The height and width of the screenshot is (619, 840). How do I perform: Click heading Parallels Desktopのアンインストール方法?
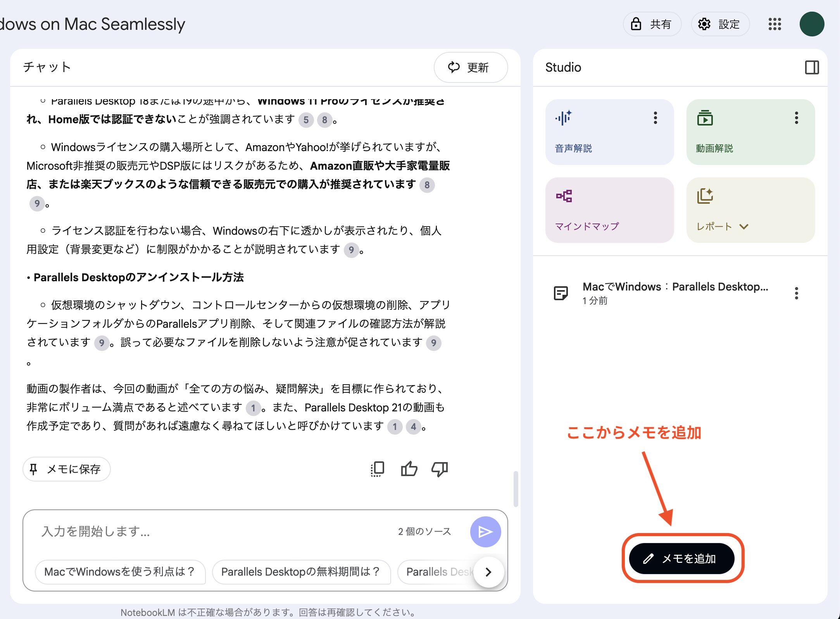pos(138,277)
